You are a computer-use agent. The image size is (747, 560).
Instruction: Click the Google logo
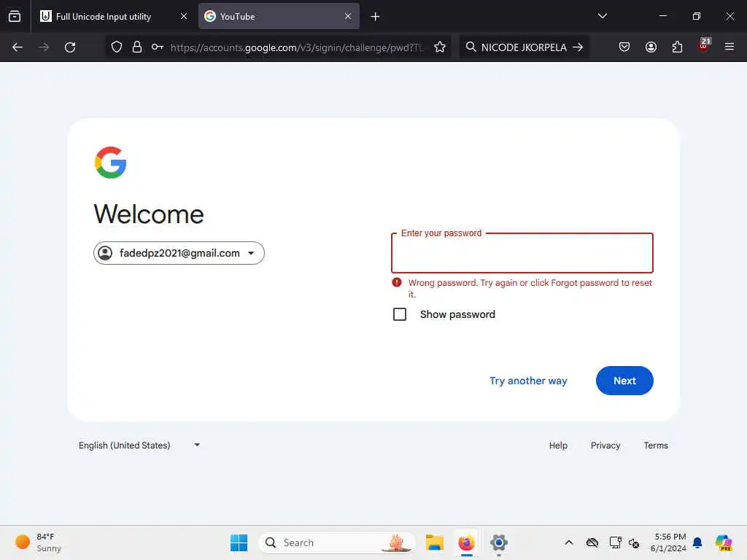(x=111, y=163)
